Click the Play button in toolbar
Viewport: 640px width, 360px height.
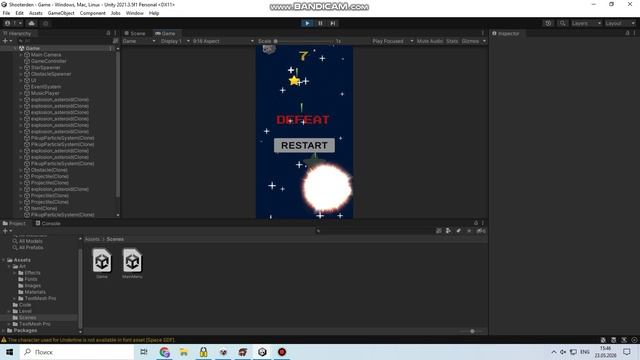307,23
